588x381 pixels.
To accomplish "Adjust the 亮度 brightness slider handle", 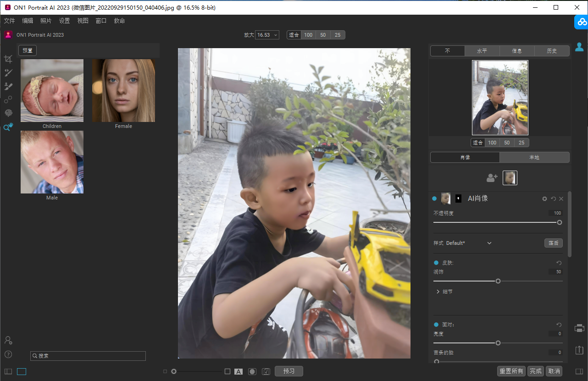I will click(498, 343).
